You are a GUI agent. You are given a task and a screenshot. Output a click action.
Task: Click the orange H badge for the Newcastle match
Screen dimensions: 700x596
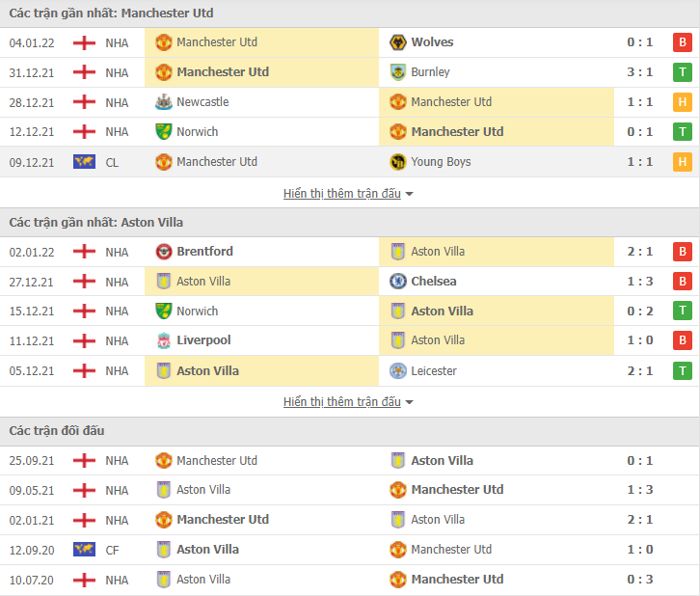tap(682, 102)
